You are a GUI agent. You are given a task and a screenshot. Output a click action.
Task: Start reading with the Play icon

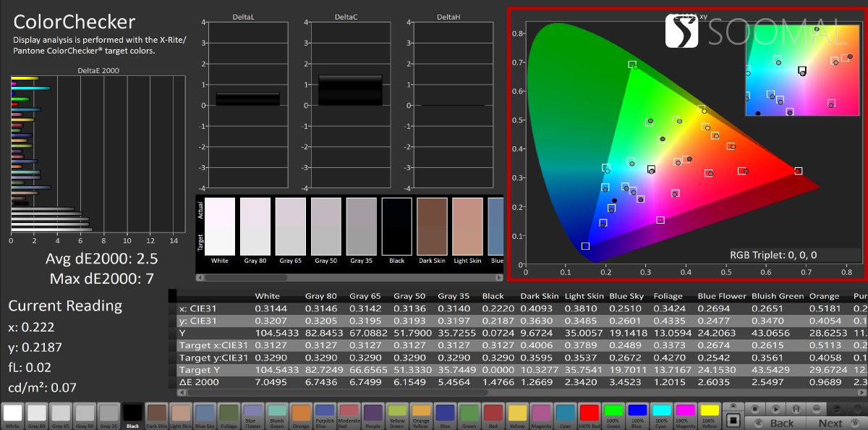click(x=776, y=408)
